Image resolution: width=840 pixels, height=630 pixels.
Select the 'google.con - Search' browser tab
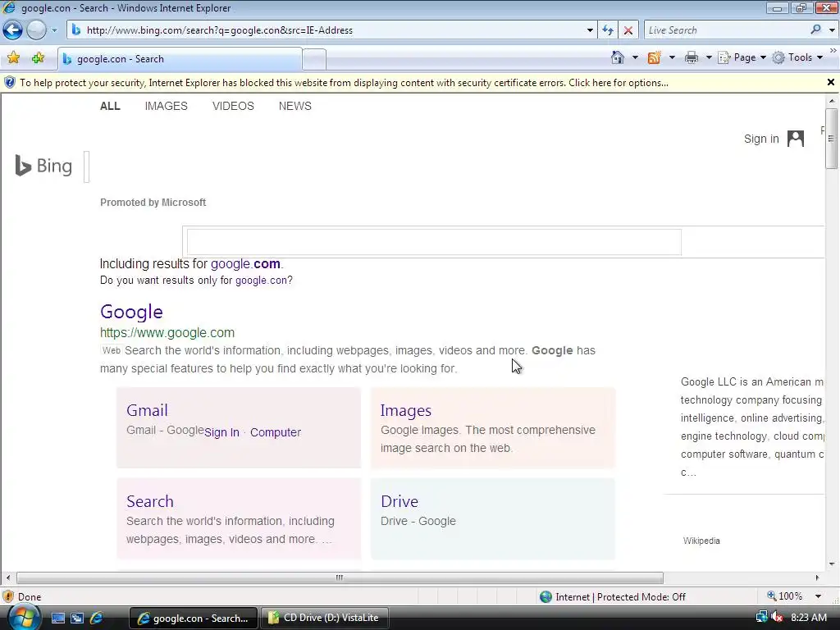point(180,59)
